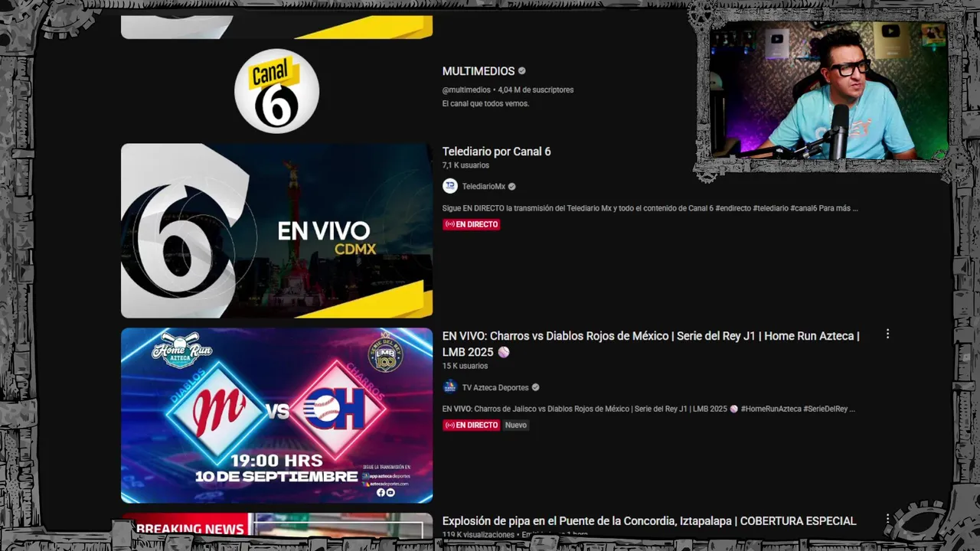The width and height of the screenshot is (980, 551).
Task: Open more options for Explosión de pipa video
Action: 887,520
